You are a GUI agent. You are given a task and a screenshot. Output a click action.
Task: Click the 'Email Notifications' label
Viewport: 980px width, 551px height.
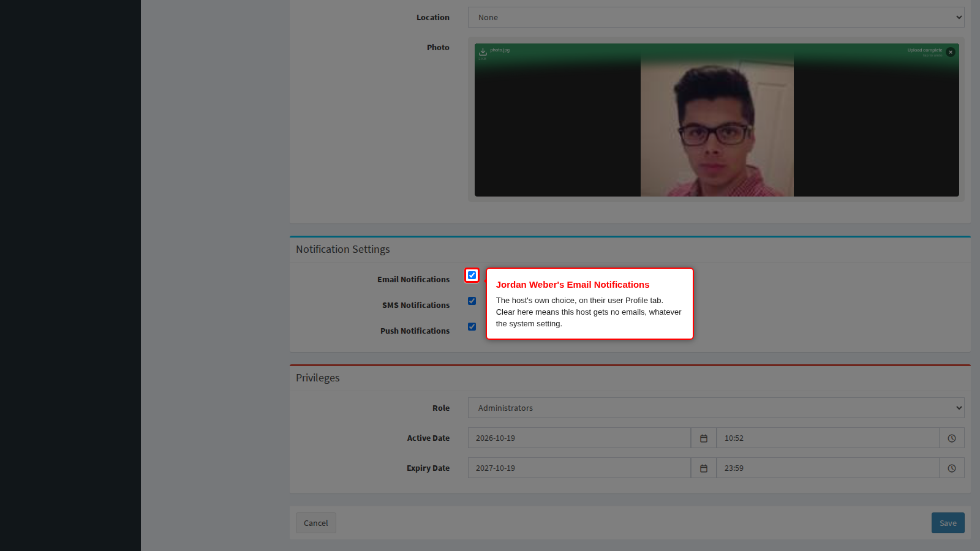coord(413,279)
